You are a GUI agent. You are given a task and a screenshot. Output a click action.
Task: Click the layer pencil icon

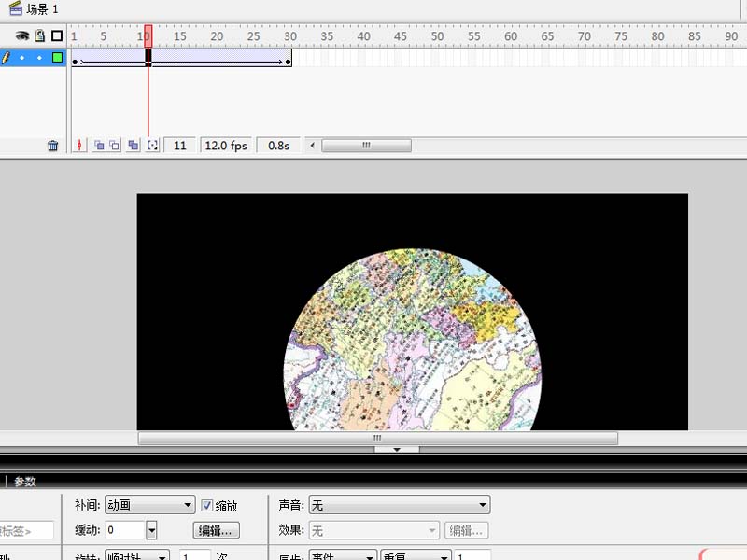[x=7, y=58]
